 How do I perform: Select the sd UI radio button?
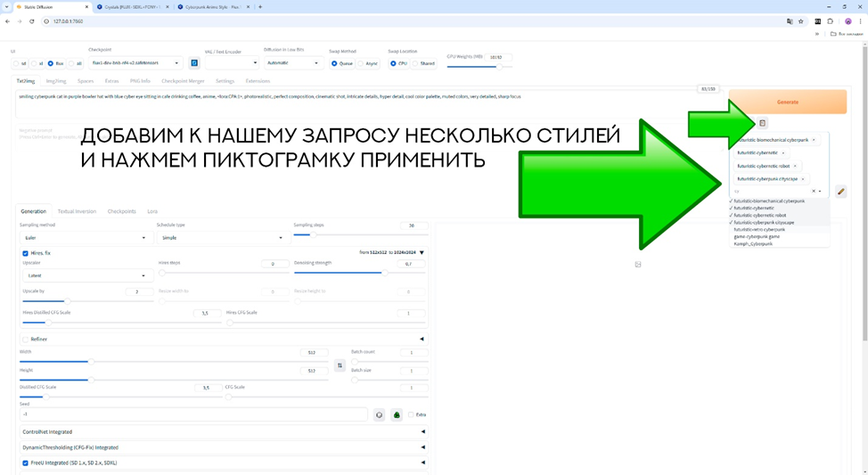(x=16, y=63)
